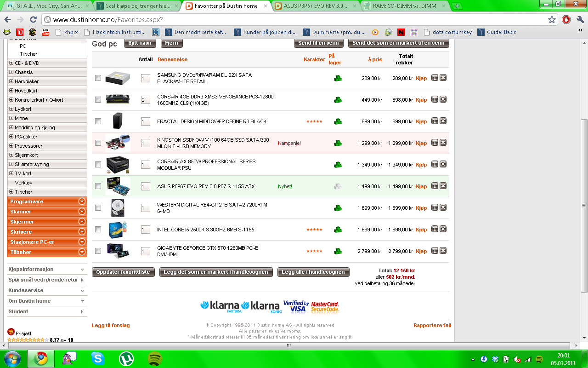Check the Fractal Design Miditower row checkbox
Viewport: 588px width, 368px height.
[98, 121]
